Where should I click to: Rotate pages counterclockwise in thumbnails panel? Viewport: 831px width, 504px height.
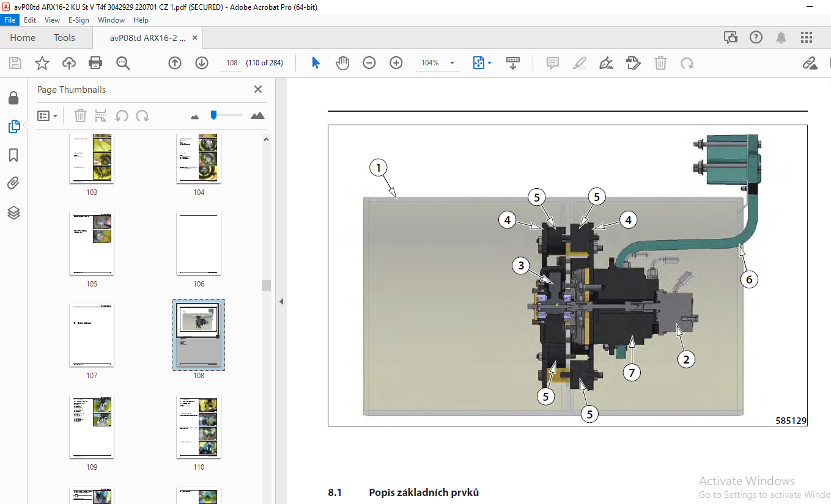[122, 115]
